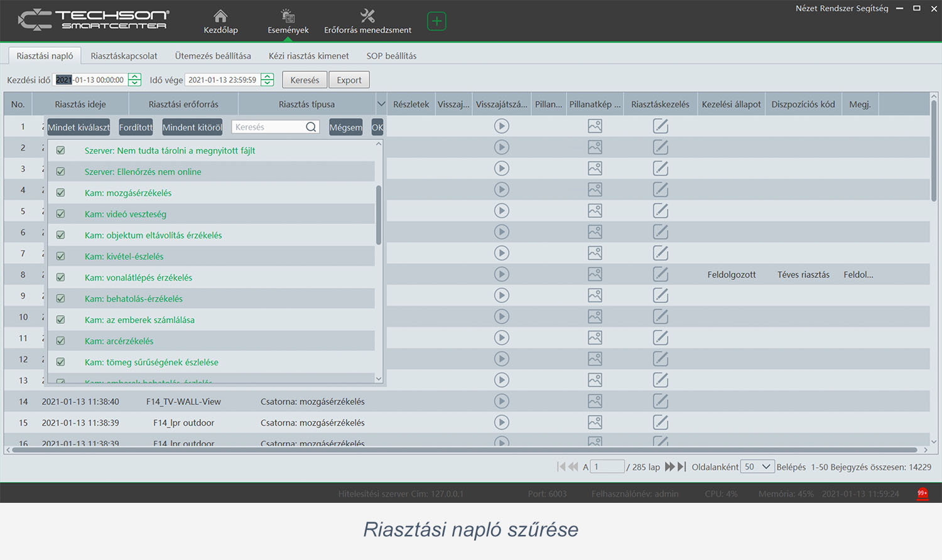Play back alarm video in row 1
The height and width of the screenshot is (560, 942).
[501, 126]
